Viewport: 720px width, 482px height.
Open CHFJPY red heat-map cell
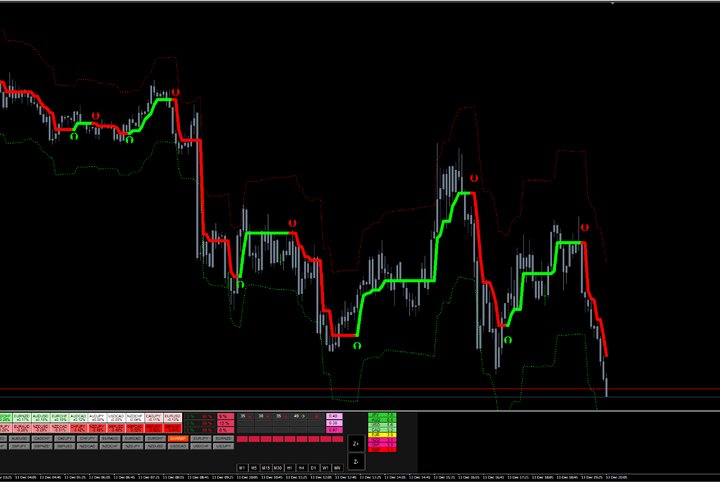(79, 428)
